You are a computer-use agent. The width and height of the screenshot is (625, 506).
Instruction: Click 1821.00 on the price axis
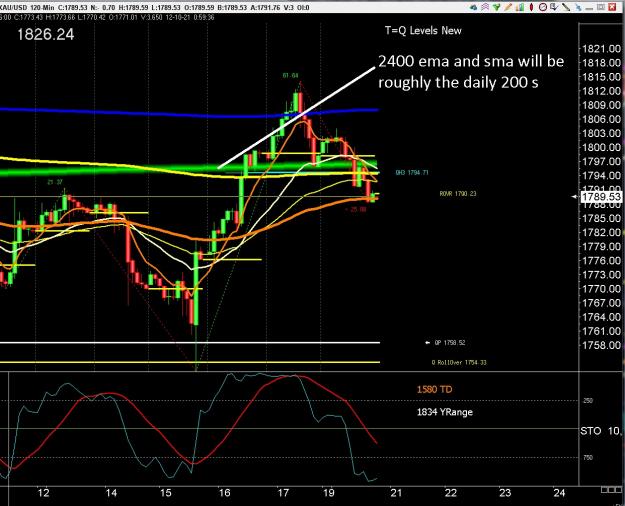[601, 49]
